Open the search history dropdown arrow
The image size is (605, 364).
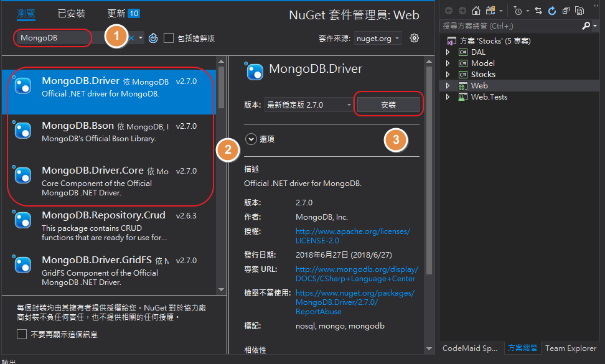(141, 38)
